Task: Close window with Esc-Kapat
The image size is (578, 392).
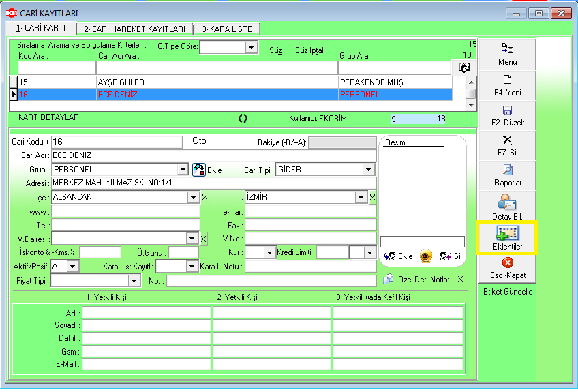Action: [x=507, y=269]
